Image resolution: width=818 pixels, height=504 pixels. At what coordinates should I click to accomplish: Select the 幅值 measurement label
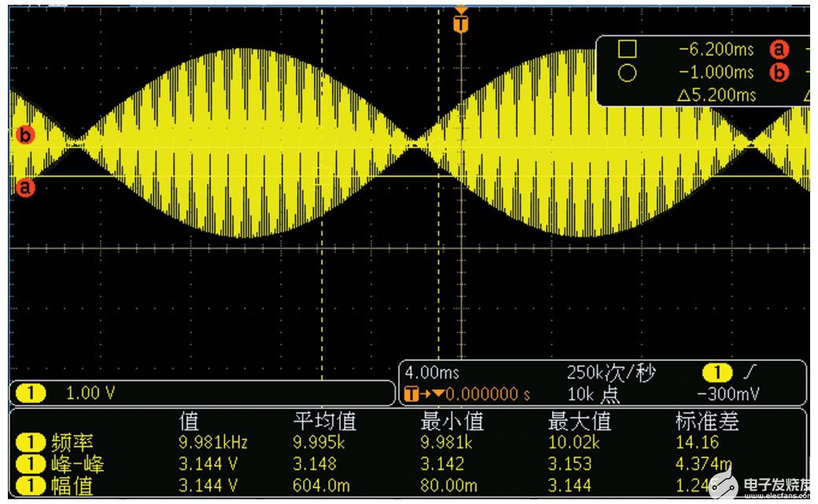pos(72,486)
